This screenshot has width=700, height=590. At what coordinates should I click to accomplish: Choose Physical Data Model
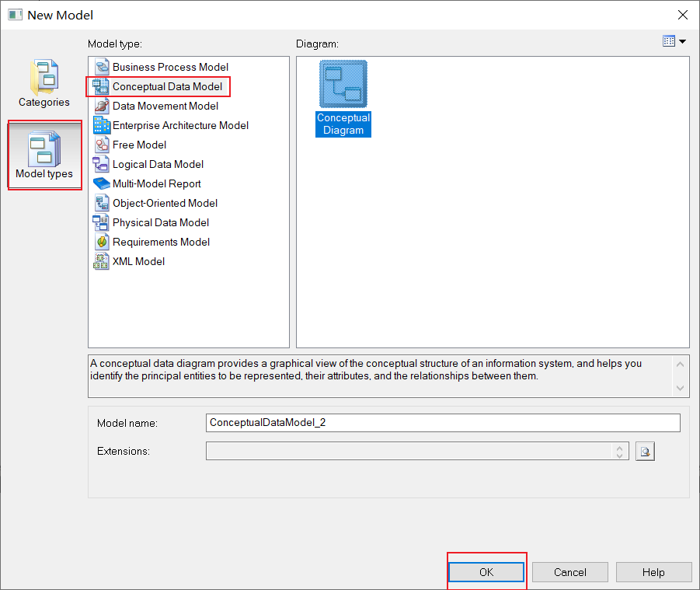click(x=160, y=222)
